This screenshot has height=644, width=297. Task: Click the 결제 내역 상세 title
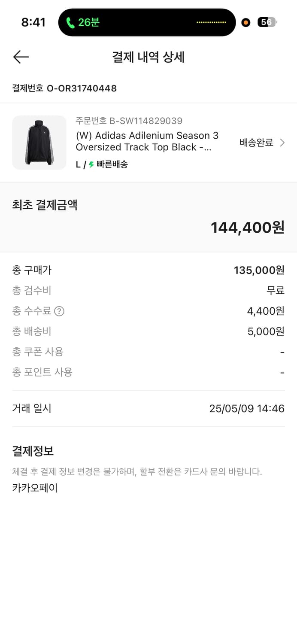click(x=148, y=57)
